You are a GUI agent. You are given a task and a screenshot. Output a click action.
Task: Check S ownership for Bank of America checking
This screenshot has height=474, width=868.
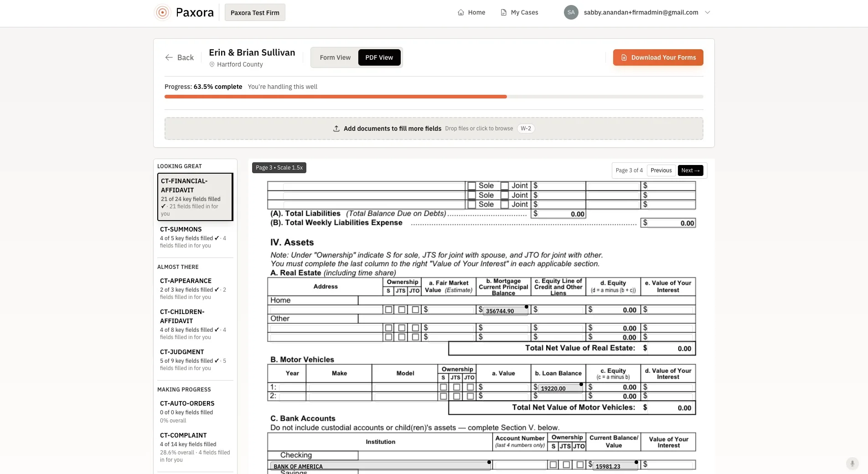point(553,465)
